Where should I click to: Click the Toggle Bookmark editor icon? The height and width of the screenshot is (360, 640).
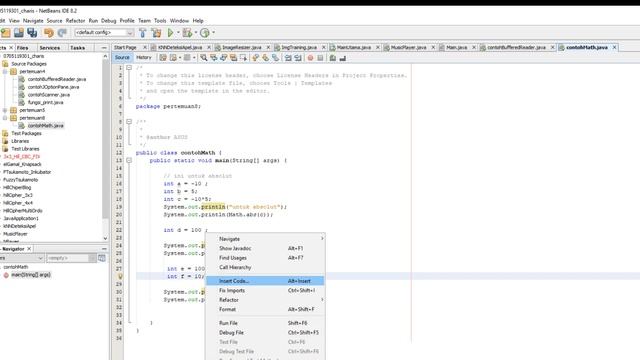point(276,58)
